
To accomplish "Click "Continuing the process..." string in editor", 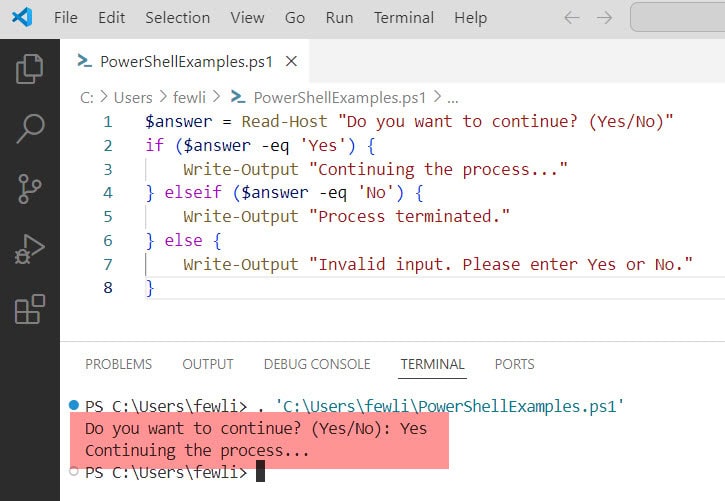I will [438, 170].
